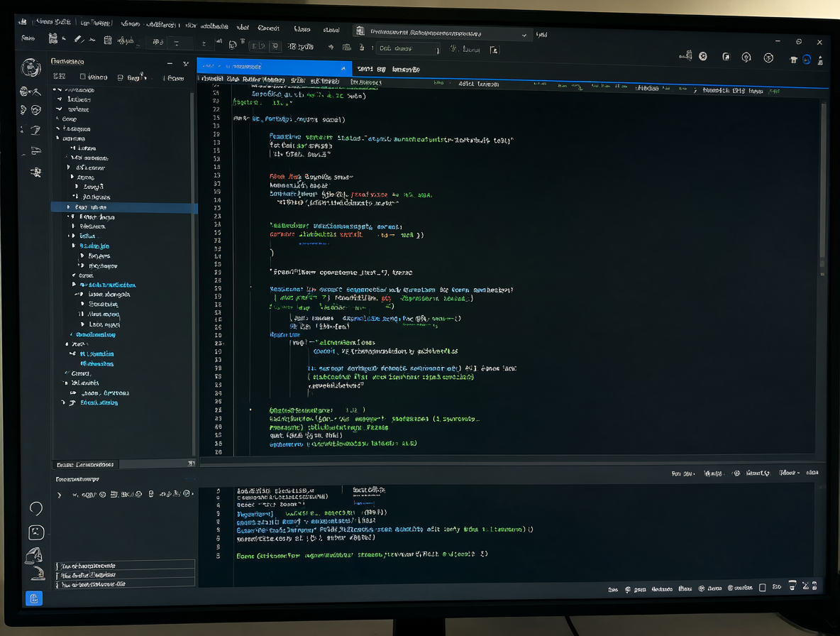Close the blue highlighted editor tab
This screenshot has width=840, height=636.
click(343, 68)
